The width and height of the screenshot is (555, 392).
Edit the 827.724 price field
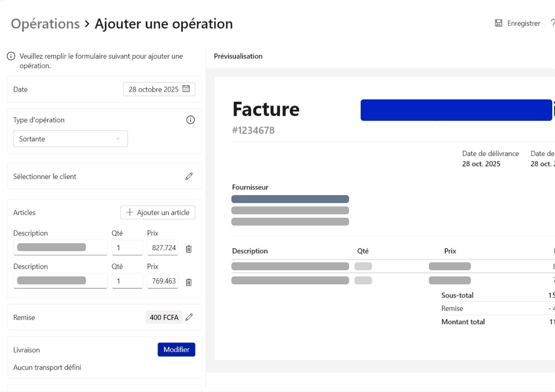[x=163, y=248]
